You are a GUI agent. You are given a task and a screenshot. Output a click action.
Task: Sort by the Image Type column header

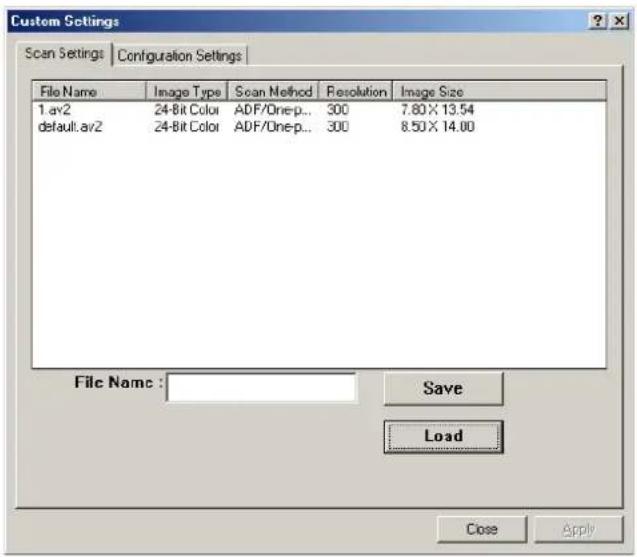click(x=187, y=91)
